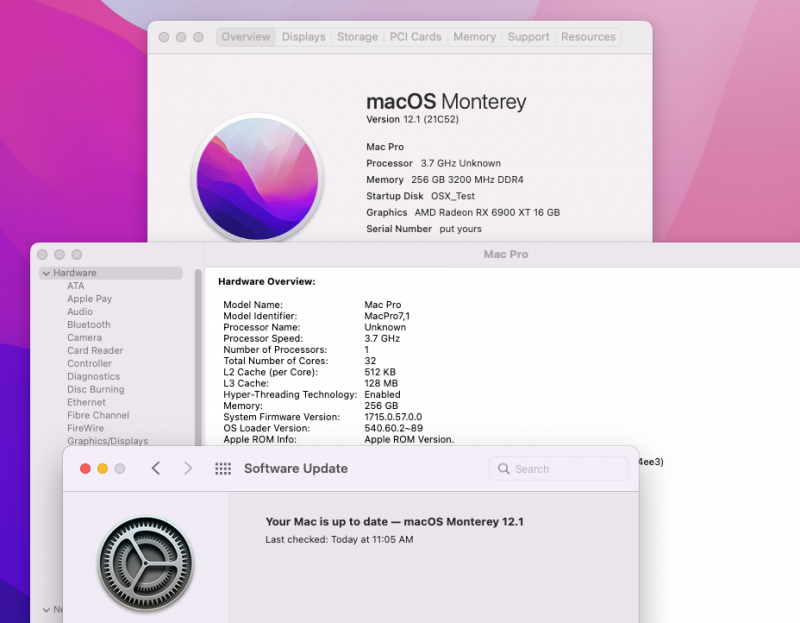Select Fibre Channel in sidebar

click(x=98, y=415)
